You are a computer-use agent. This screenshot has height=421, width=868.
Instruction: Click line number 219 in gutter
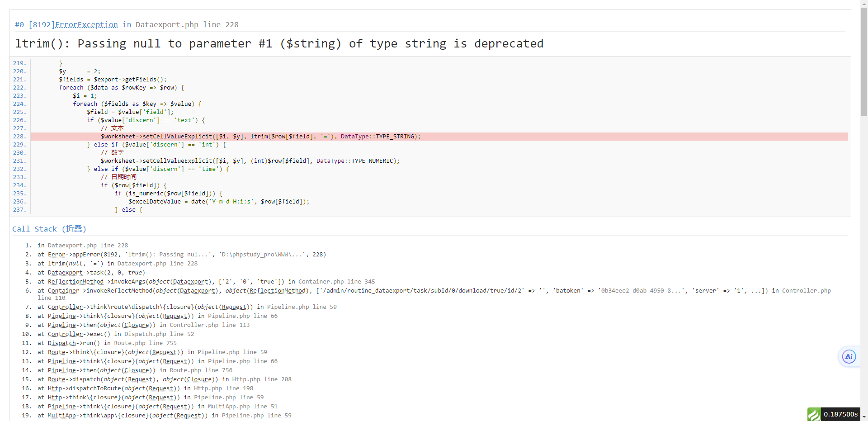(19, 63)
